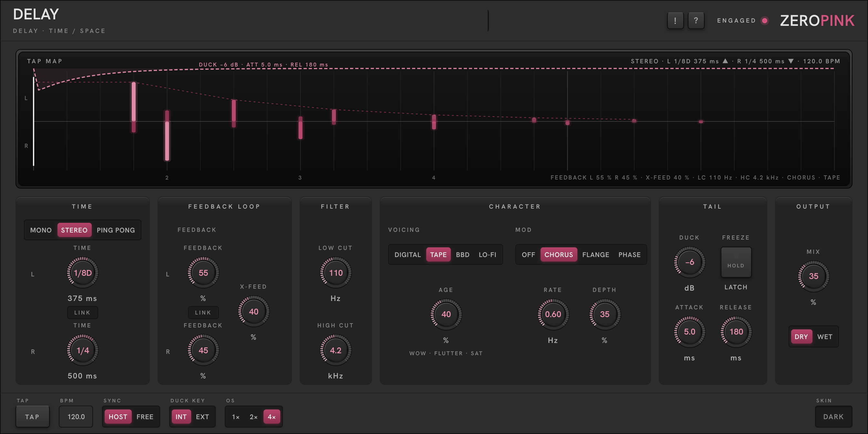The image size is (868, 434).
Task: Set sync to HOST
Action: pos(118,417)
